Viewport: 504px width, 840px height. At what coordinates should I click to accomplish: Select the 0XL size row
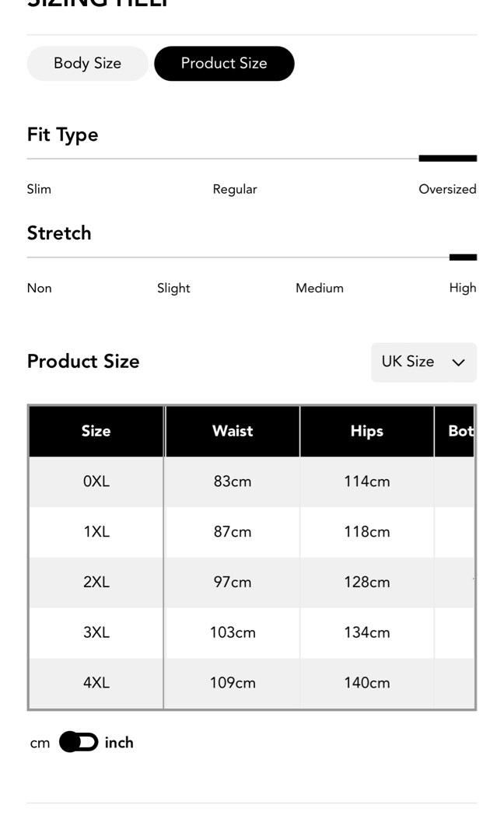point(96,481)
